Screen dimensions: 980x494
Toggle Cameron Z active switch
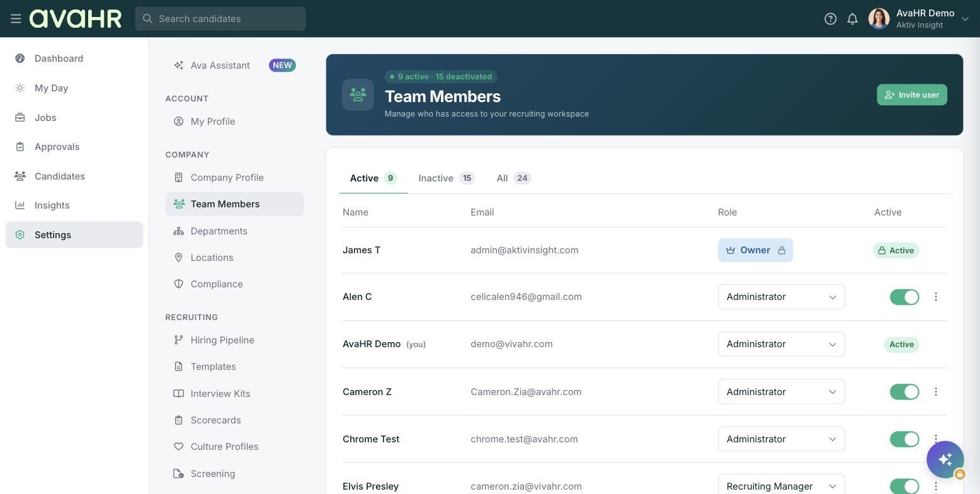click(x=904, y=392)
